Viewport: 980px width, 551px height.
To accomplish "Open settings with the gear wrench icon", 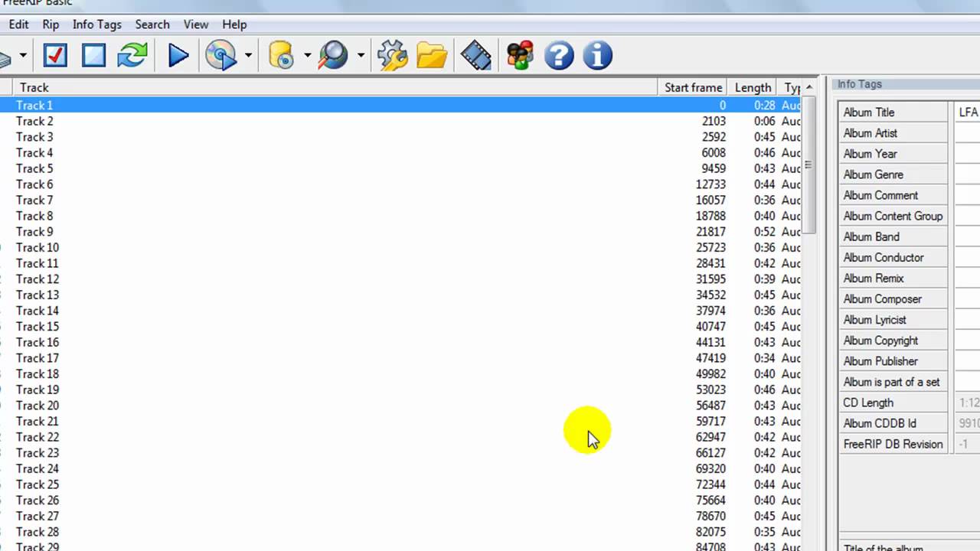I will click(393, 55).
